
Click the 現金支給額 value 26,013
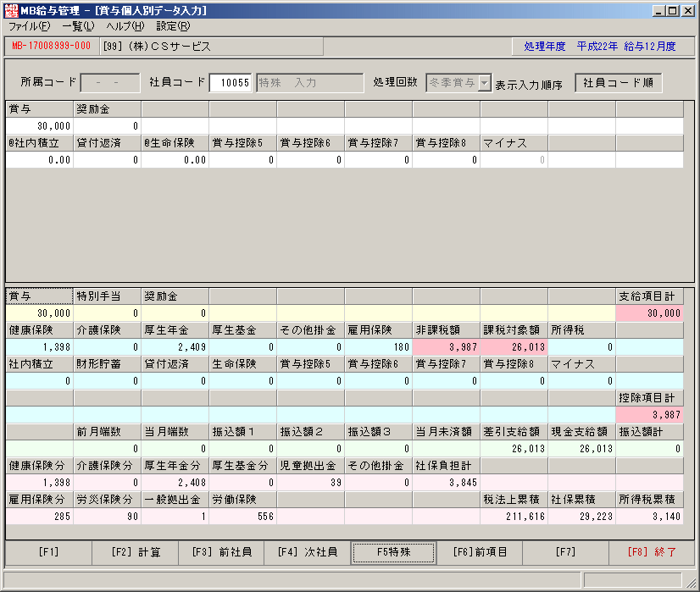pos(582,449)
